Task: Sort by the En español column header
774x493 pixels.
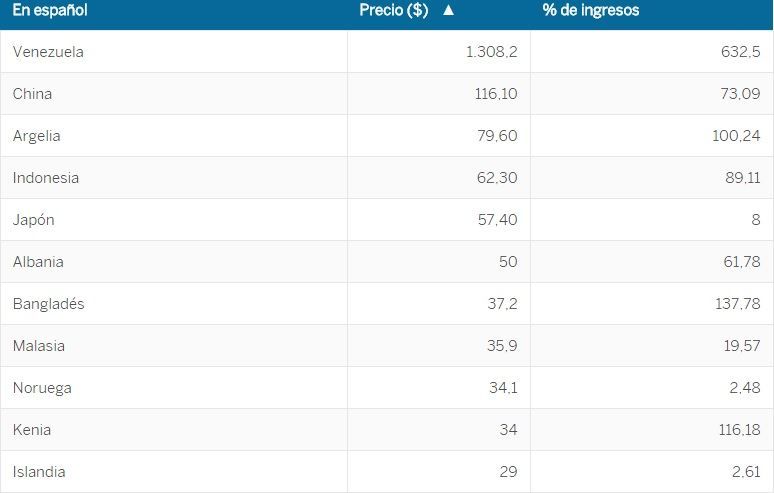Action: [x=50, y=11]
